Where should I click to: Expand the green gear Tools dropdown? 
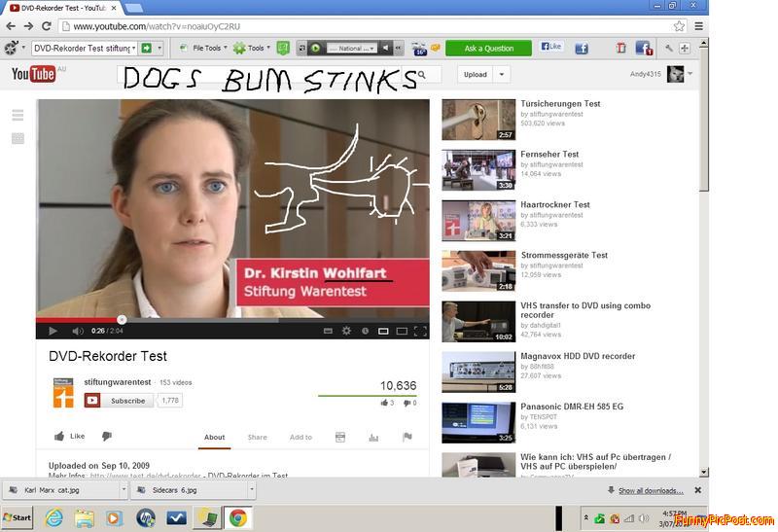coord(268,48)
